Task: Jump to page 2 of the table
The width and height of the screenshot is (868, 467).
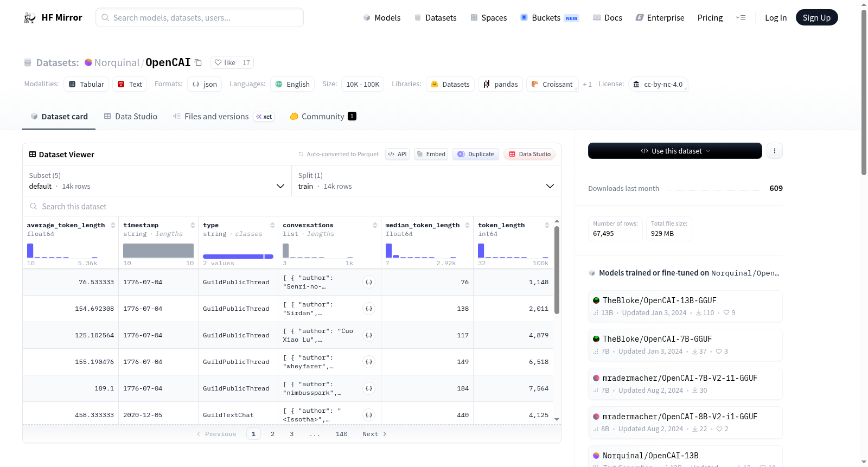Action: tap(272, 434)
